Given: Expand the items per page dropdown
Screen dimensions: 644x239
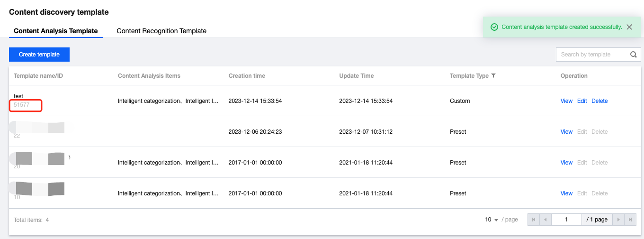Looking at the screenshot, I should 492,220.
